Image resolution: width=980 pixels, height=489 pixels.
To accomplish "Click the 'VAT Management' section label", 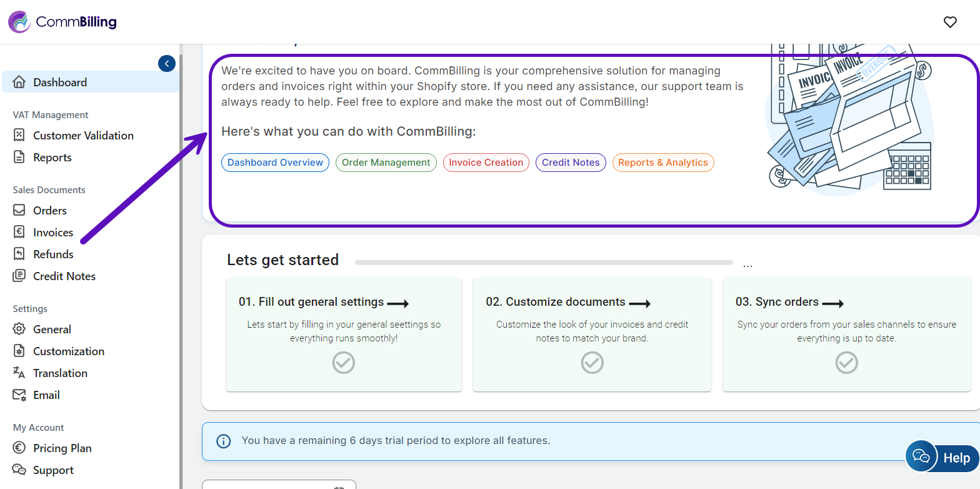I will 51,115.
